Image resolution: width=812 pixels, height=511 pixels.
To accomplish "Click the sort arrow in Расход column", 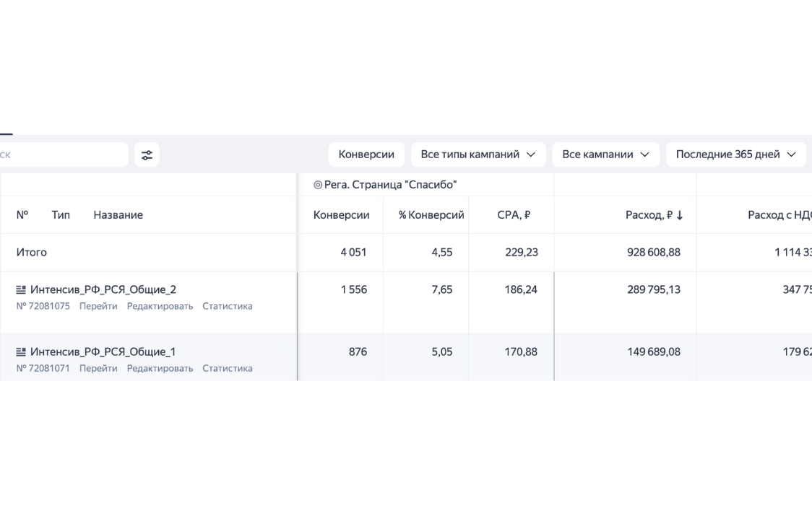I will tap(680, 215).
